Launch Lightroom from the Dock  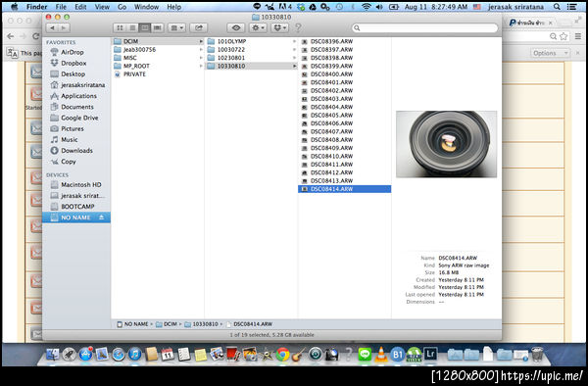pyautogui.click(x=430, y=354)
